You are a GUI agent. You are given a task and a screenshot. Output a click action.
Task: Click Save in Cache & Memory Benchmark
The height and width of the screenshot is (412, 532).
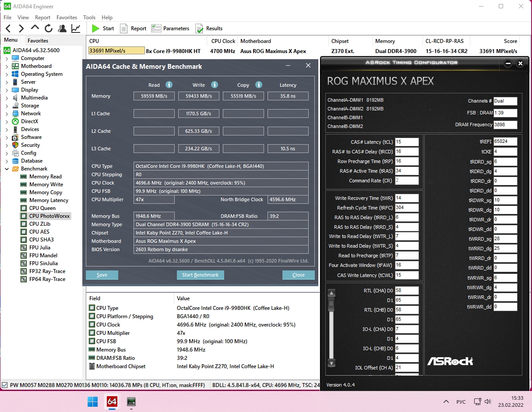pos(102,275)
